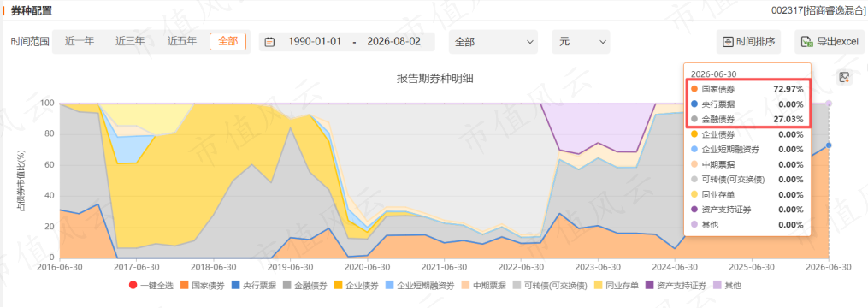Click the 时间排序 button
868x308 pixels.
tap(748, 42)
